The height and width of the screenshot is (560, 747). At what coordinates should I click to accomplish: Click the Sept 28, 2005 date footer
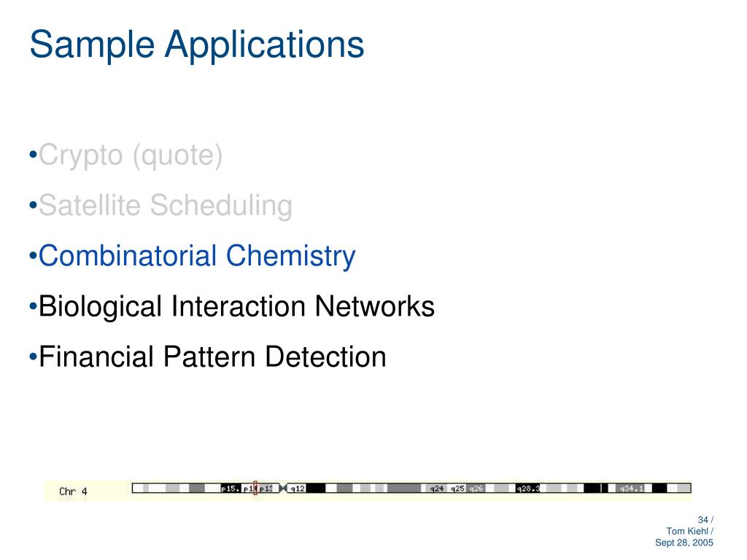(684, 542)
